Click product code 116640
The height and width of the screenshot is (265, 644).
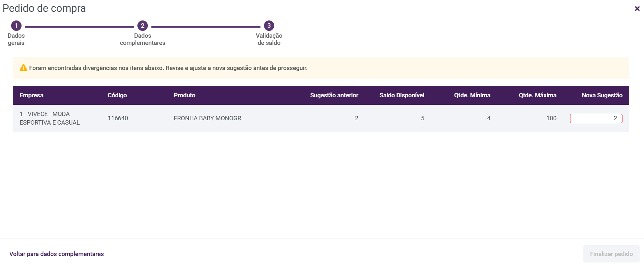click(x=118, y=118)
